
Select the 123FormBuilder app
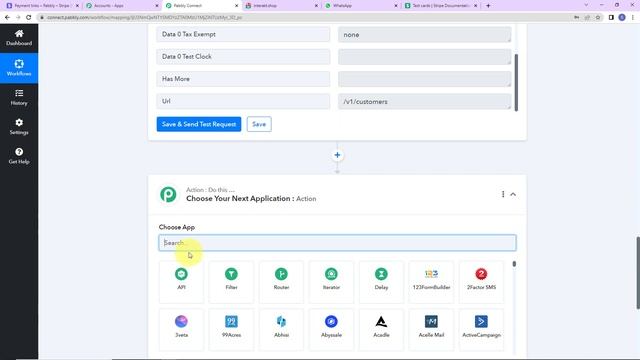(x=431, y=282)
